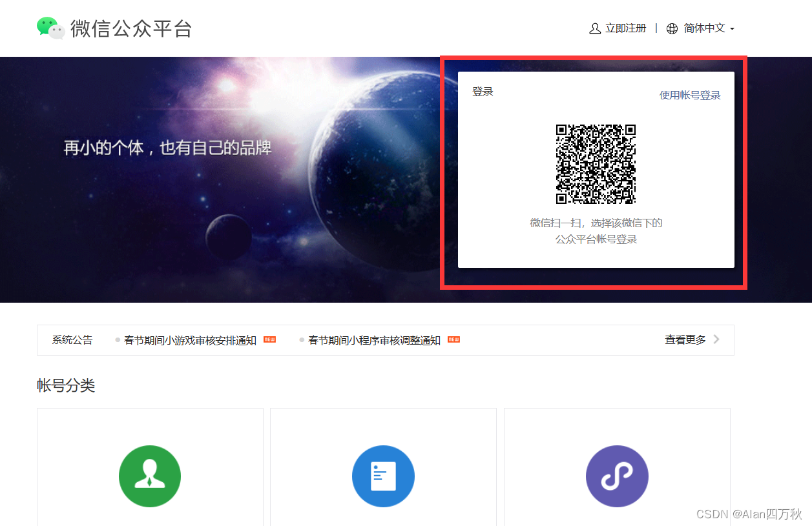Open the 春节期间小游戏审核安排通知 announcement
The width and height of the screenshot is (812, 526).
click(x=190, y=340)
